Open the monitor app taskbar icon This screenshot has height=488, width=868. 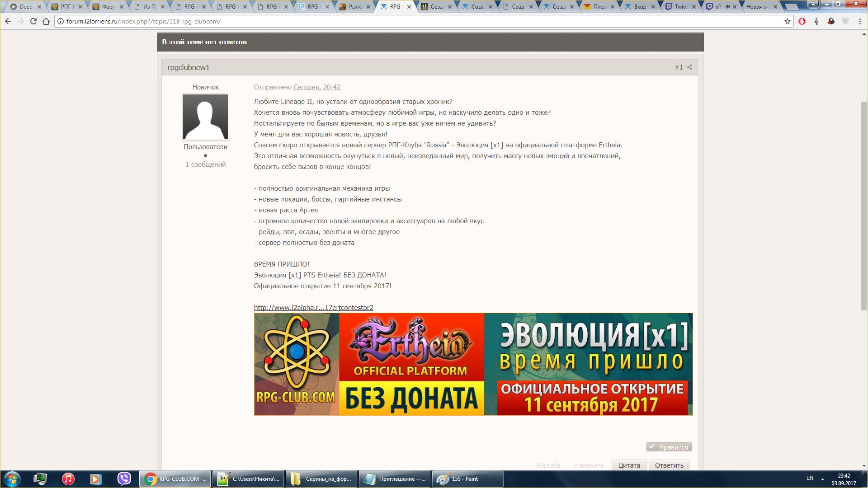[40, 479]
